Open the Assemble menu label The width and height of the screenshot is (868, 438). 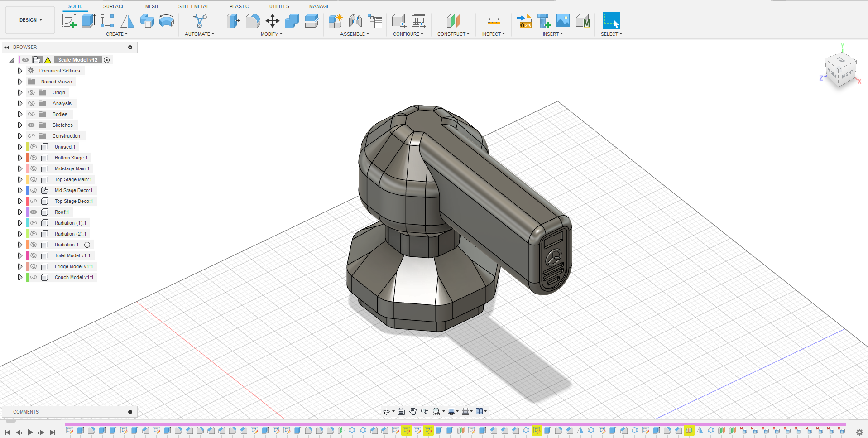coord(355,34)
